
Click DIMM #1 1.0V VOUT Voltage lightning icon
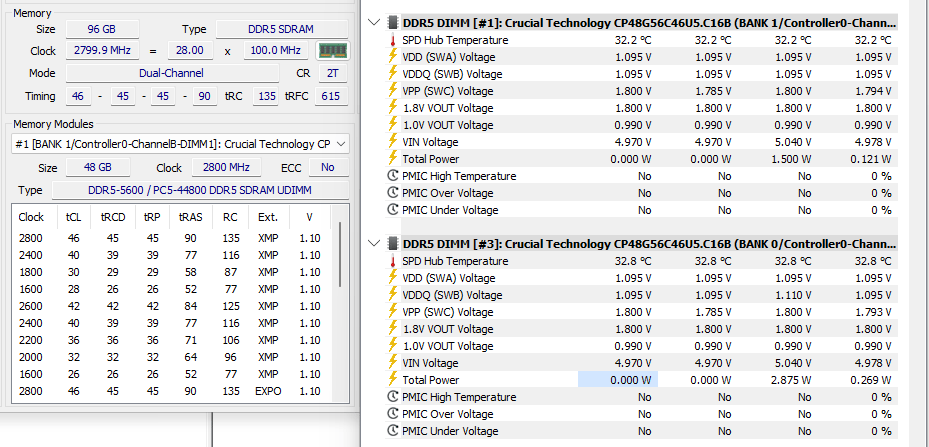(392, 125)
